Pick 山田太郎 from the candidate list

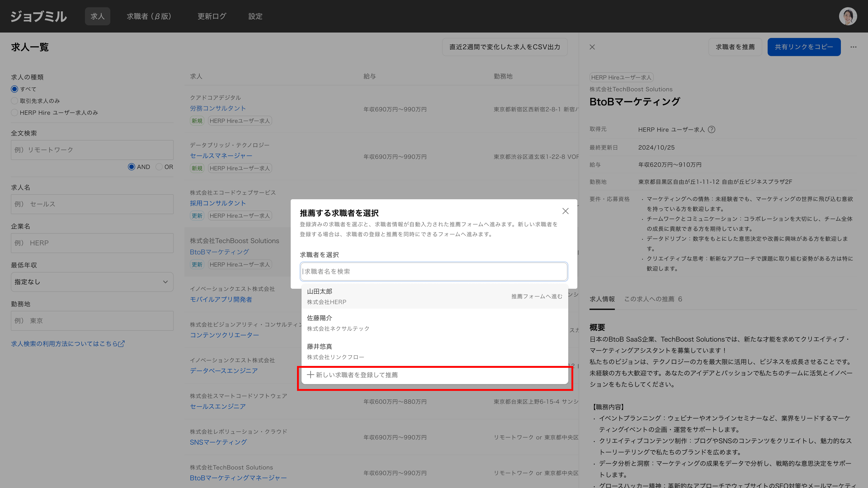coord(434,296)
